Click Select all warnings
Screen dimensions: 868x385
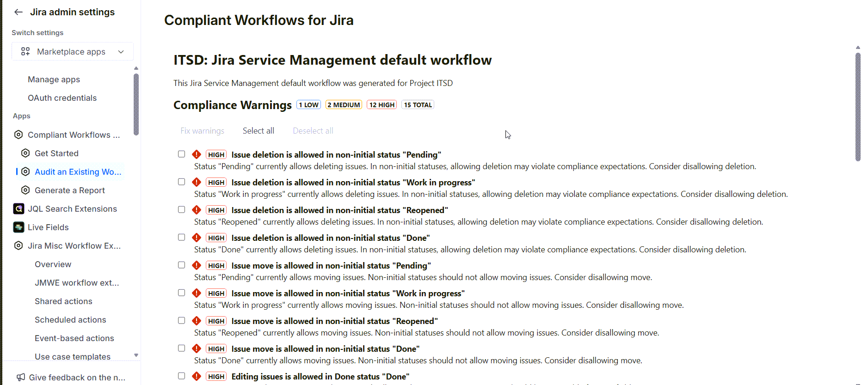(258, 131)
